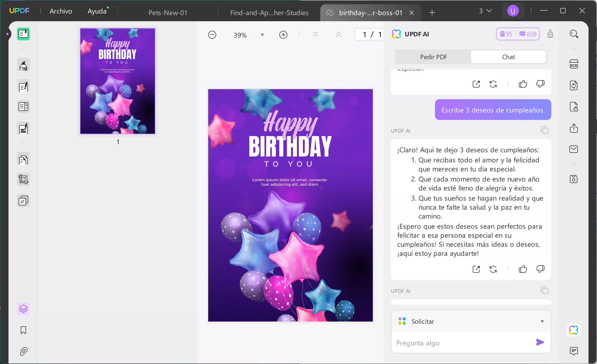Like the birthday wishes response

(x=523, y=269)
